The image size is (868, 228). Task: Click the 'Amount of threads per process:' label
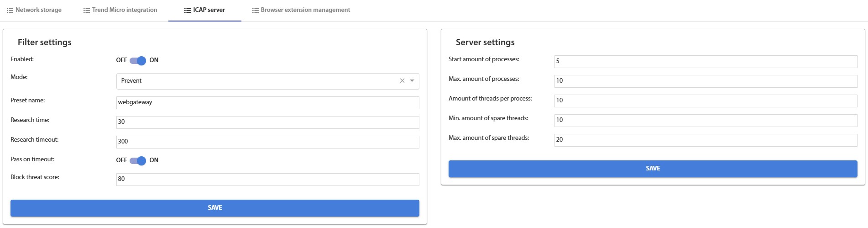tap(490, 99)
